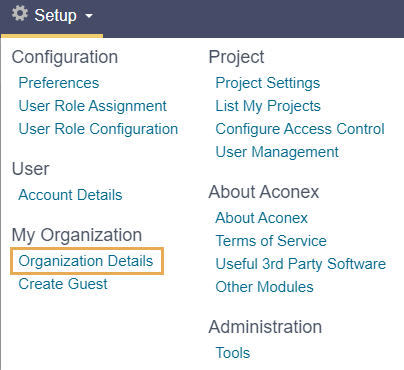Open the About Aconex link
This screenshot has height=370, width=404.
[x=261, y=218]
